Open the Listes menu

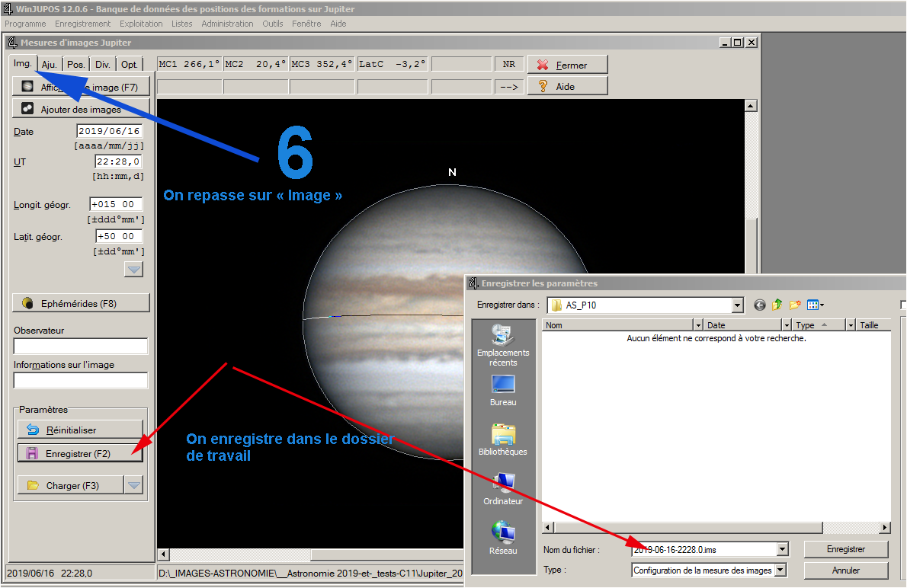pos(181,24)
